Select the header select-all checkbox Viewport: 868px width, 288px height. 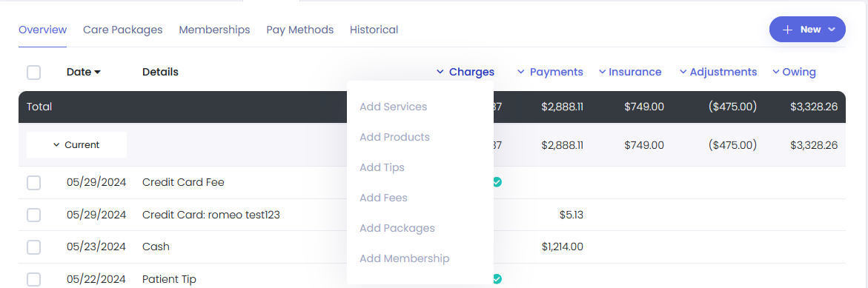pyautogui.click(x=34, y=72)
